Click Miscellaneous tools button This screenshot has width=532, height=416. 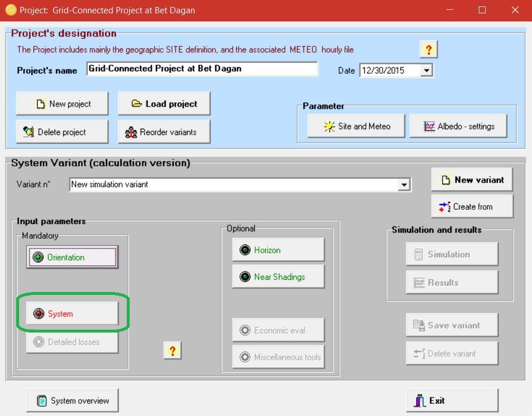point(278,357)
